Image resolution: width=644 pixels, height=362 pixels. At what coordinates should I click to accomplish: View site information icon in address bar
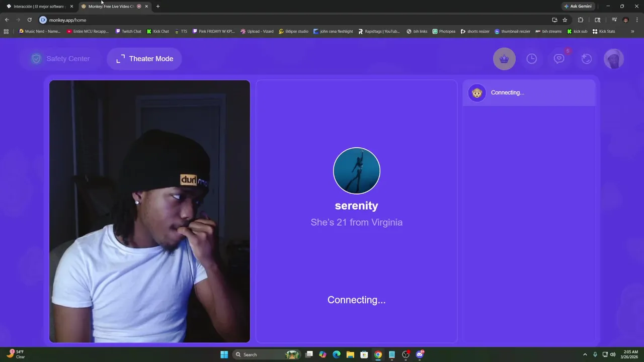(x=43, y=20)
